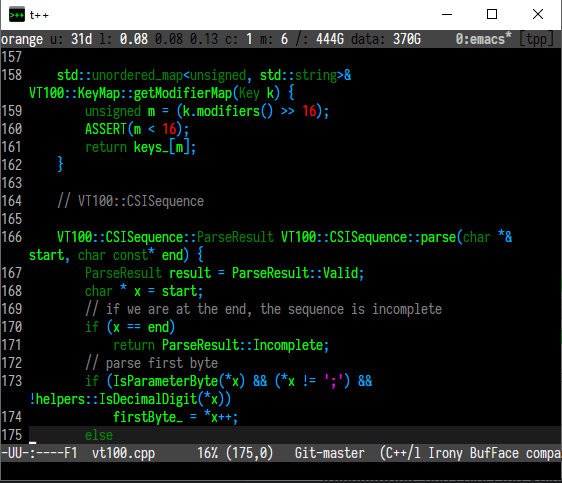Click 'IsParameterByte' on line 173
This screenshot has height=483, width=562.
[165, 381]
